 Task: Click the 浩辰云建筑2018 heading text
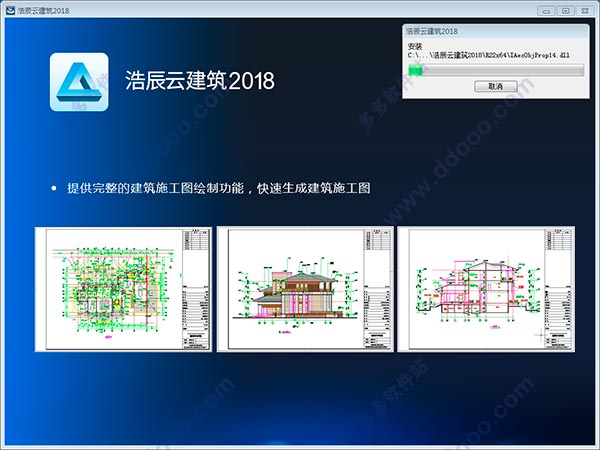click(200, 80)
